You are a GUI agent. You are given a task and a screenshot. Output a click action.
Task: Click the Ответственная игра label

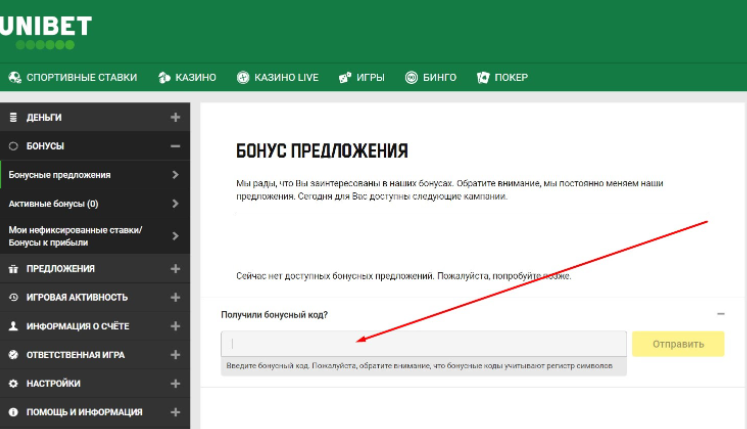click(x=75, y=355)
